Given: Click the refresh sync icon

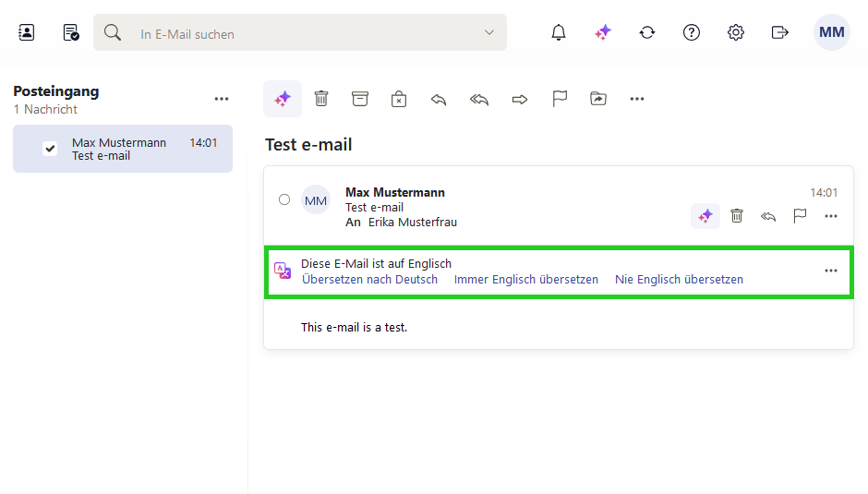Looking at the screenshot, I should pyautogui.click(x=647, y=32).
